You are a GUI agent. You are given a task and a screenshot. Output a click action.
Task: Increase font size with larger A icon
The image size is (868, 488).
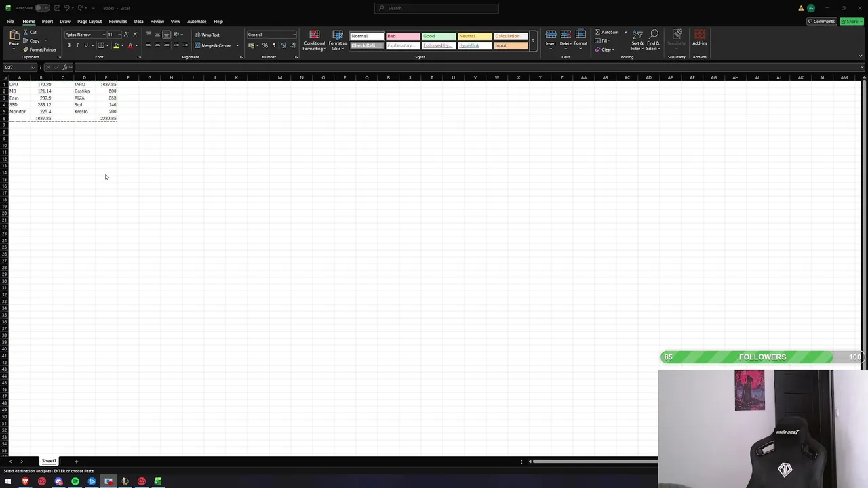point(126,35)
